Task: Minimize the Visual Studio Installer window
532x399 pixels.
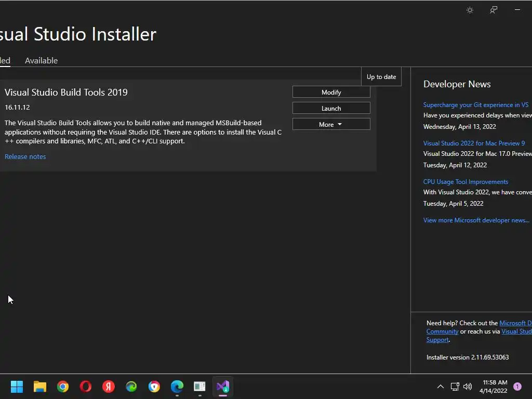Action: pyautogui.click(x=517, y=10)
